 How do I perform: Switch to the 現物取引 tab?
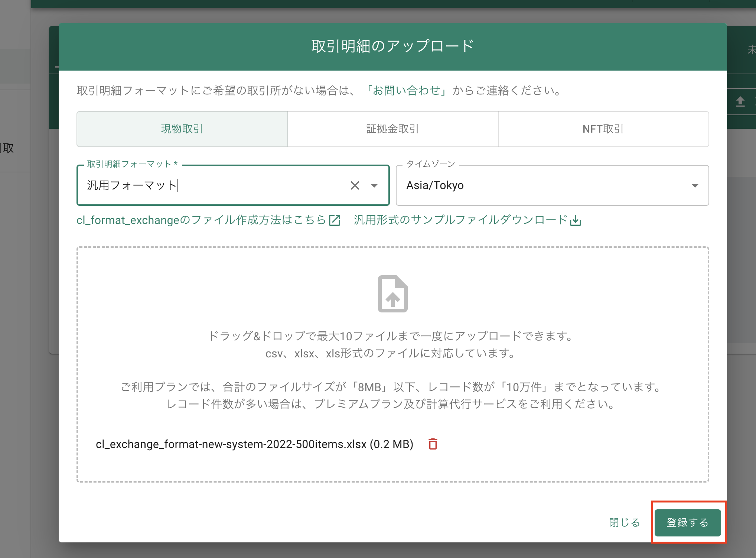(x=182, y=129)
